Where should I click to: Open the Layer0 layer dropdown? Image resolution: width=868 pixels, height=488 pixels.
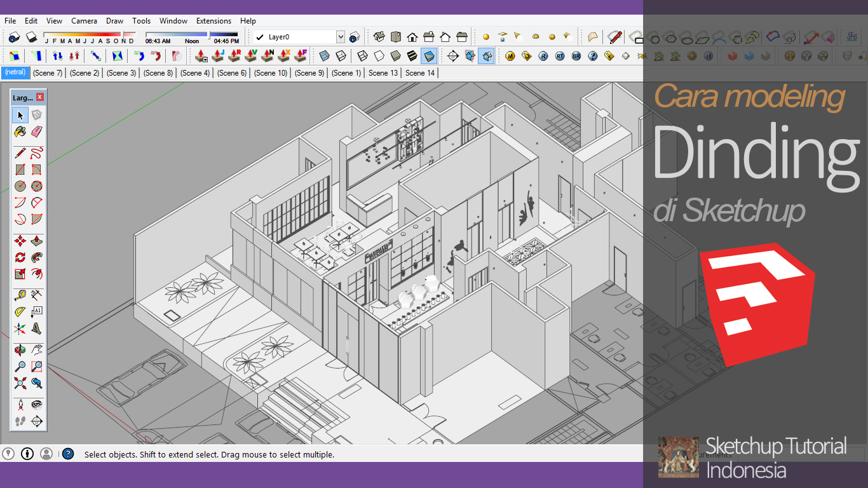(341, 37)
